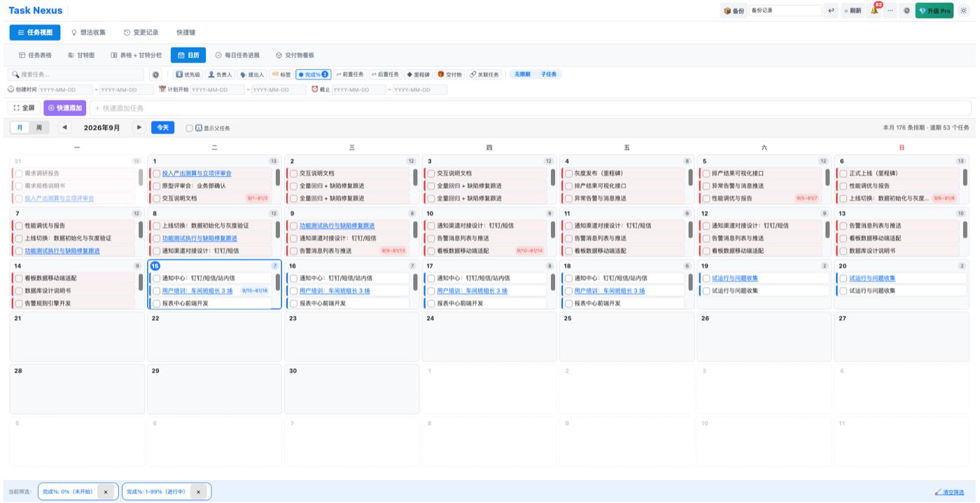Switch to 任务表格 view tab
The height and width of the screenshot is (503, 980).
(x=35, y=55)
